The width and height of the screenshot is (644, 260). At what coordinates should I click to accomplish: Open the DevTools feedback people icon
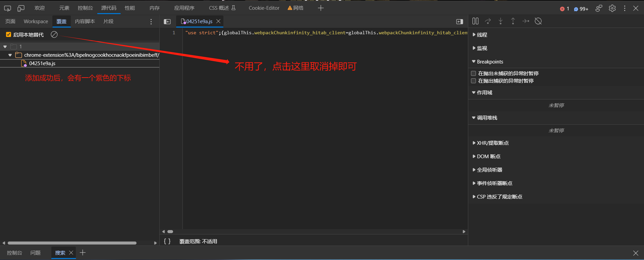pos(599,8)
